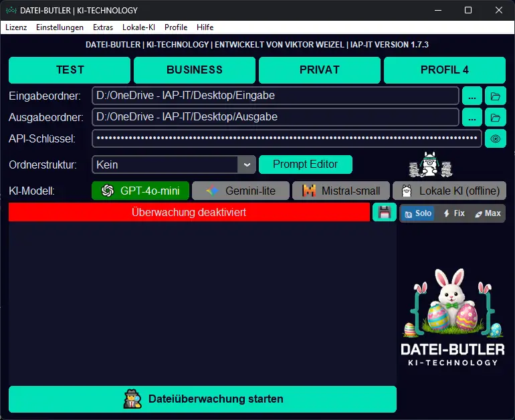Click the Easter bunny Datei-Butler logo
515x420 pixels.
tap(452, 314)
